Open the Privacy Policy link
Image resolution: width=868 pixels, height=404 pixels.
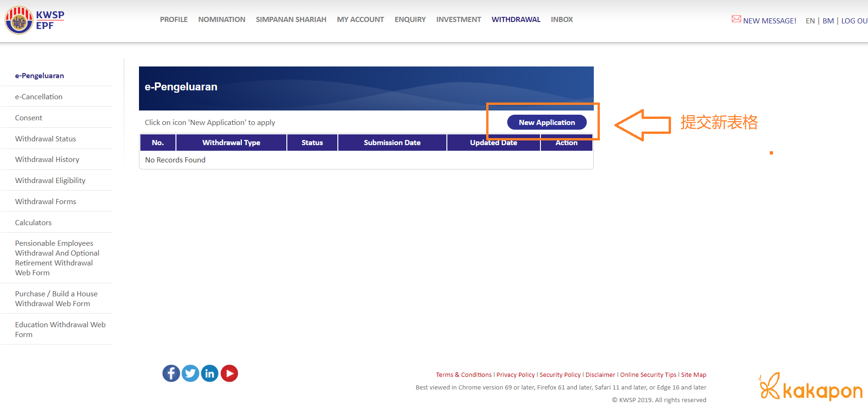pyautogui.click(x=516, y=375)
